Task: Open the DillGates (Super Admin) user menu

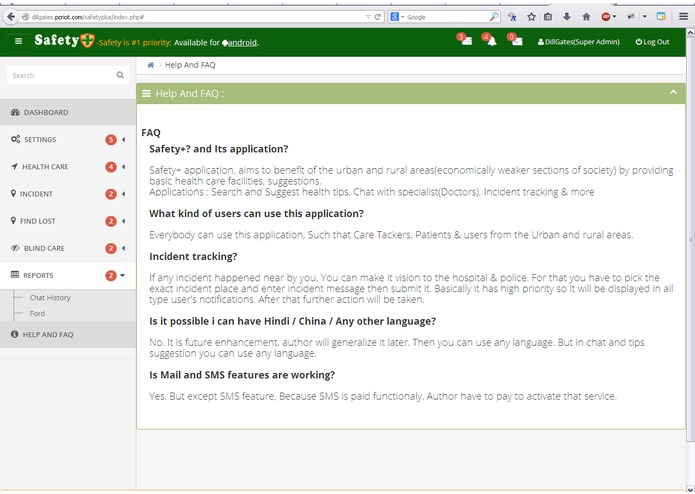Action: 578,42
